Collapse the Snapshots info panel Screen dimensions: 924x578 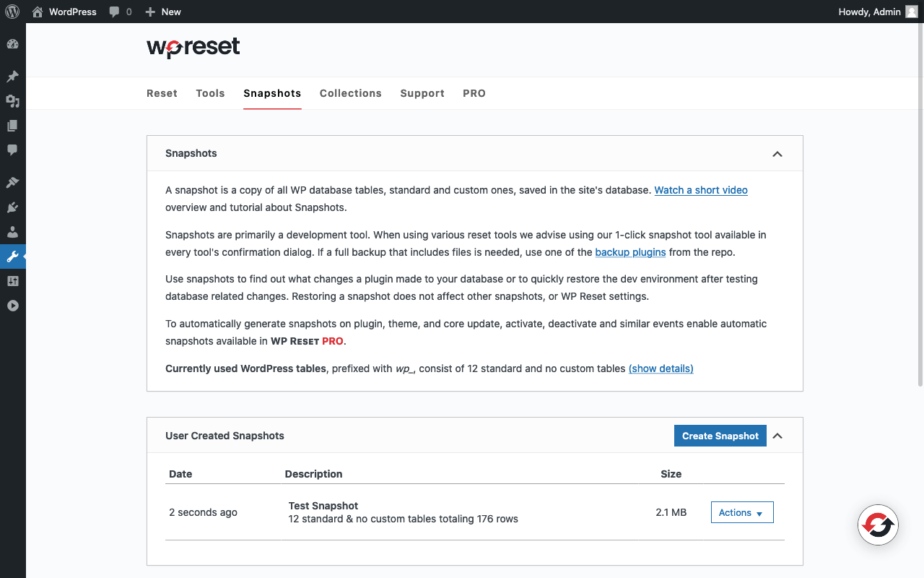(777, 154)
